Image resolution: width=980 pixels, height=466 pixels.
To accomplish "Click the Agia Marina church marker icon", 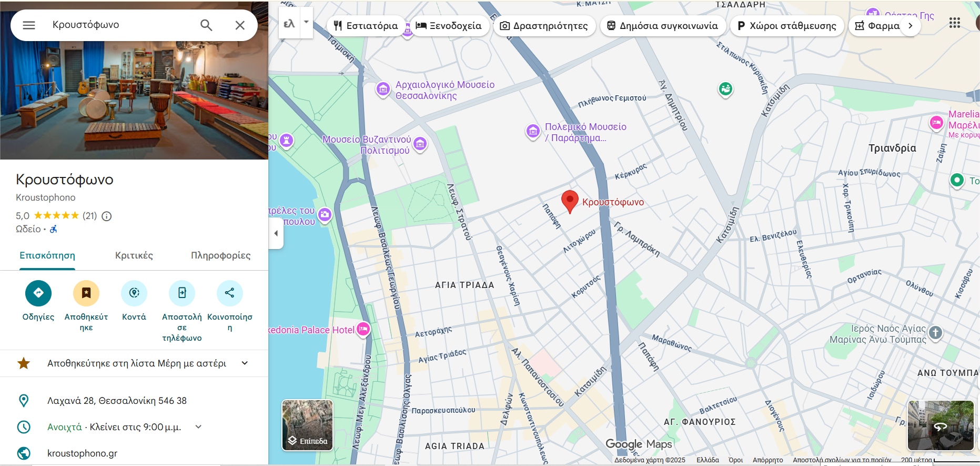I will click(x=935, y=333).
